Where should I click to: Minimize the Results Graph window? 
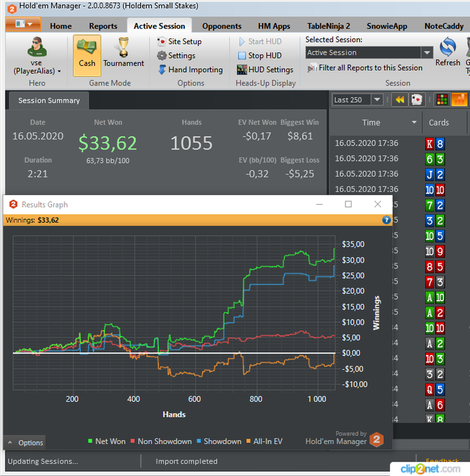[320, 204]
